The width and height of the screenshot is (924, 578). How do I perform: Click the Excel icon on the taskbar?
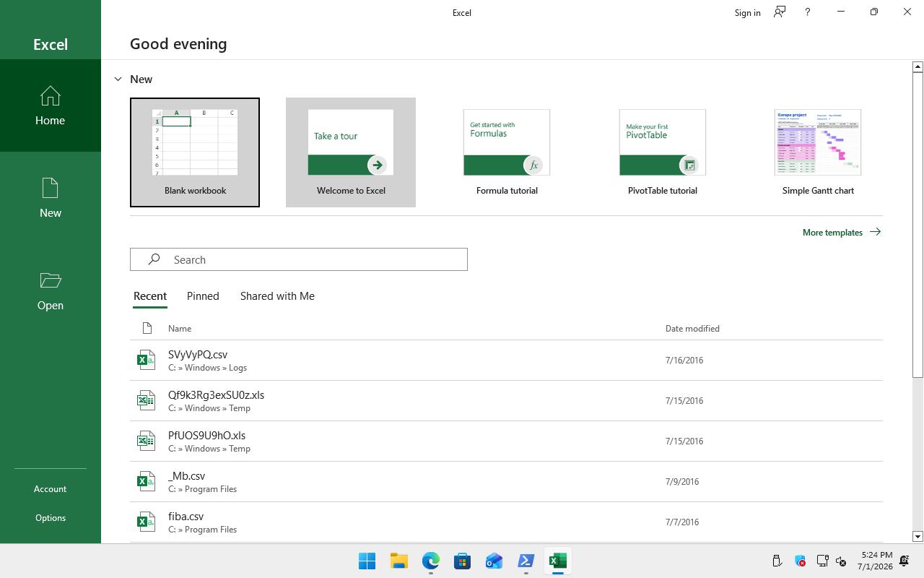[x=557, y=561]
